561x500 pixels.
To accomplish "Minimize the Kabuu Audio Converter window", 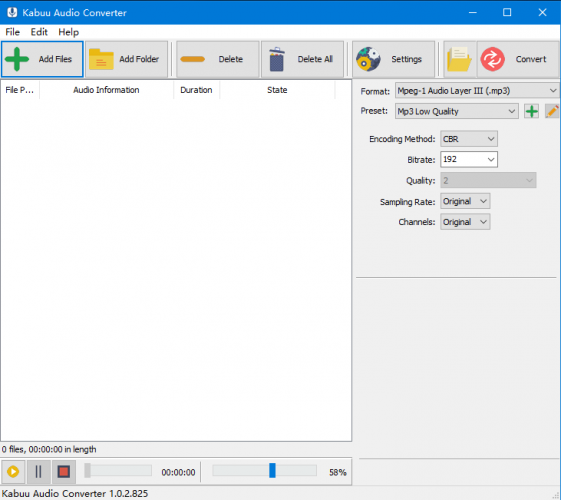I will click(473, 13).
